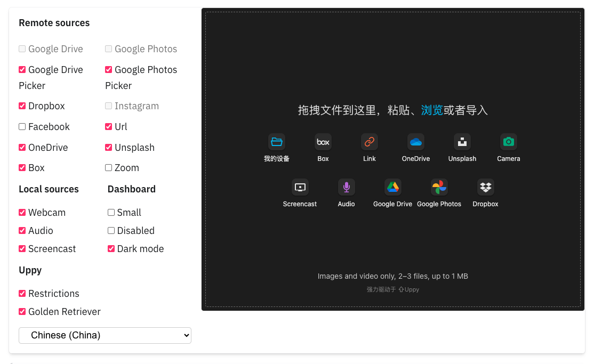Choose the Dropbox icon in dashboard
The image size is (610, 364).
[x=486, y=187]
